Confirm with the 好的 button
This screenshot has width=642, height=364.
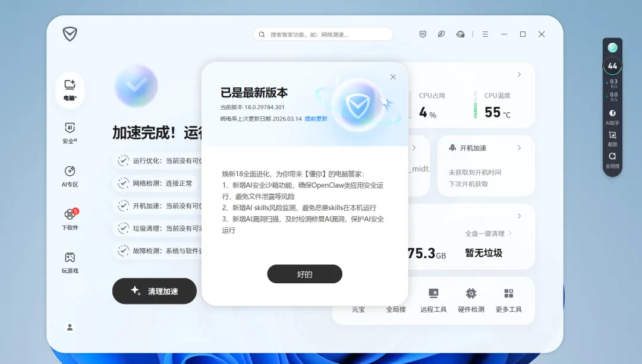click(304, 274)
